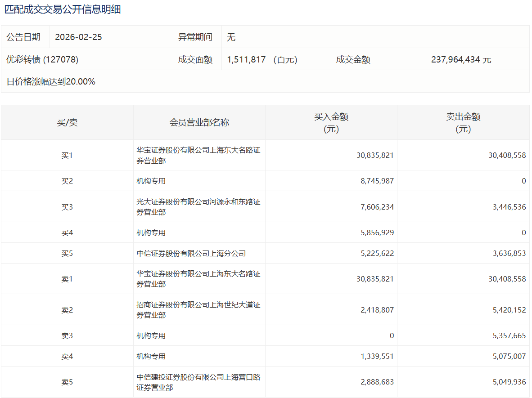532x398 pixels.
Task: Click the 卖3 row label
Action: point(67,335)
